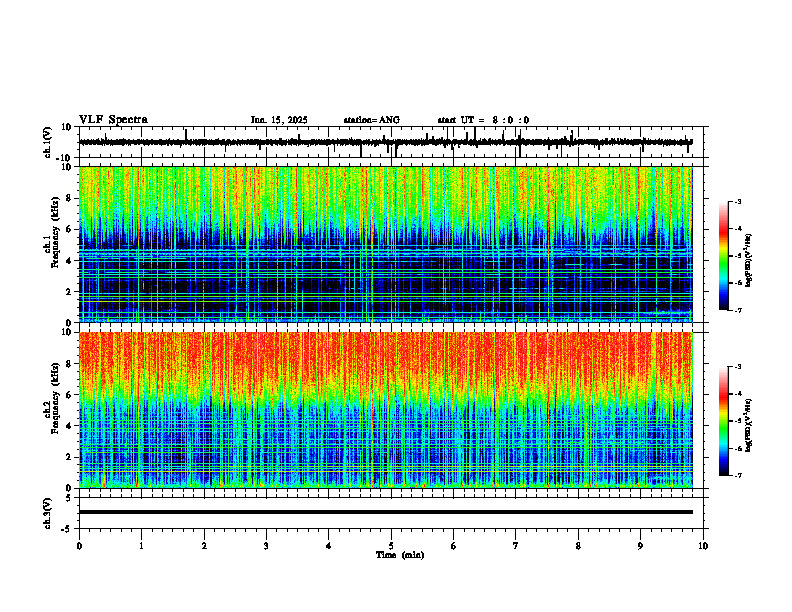Click the "4" kHz tick of ch.1 spectrogram
Image resolution: width=792 pixels, height=612 pixels.
tap(70, 261)
